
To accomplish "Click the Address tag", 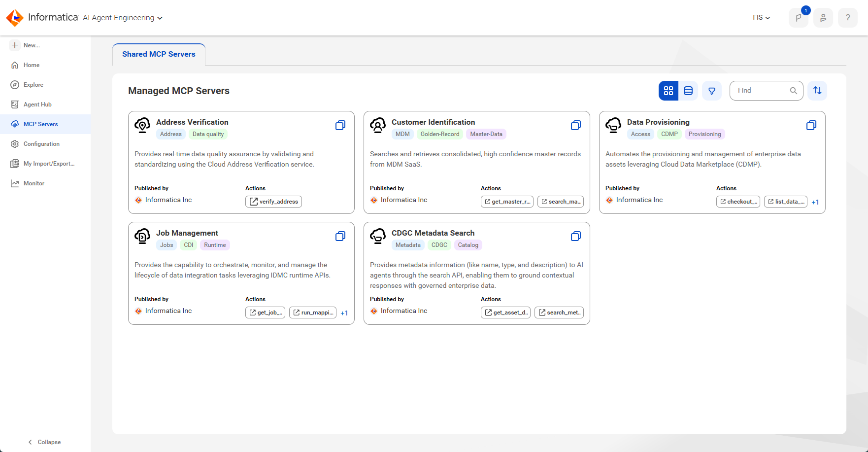I will (x=171, y=134).
